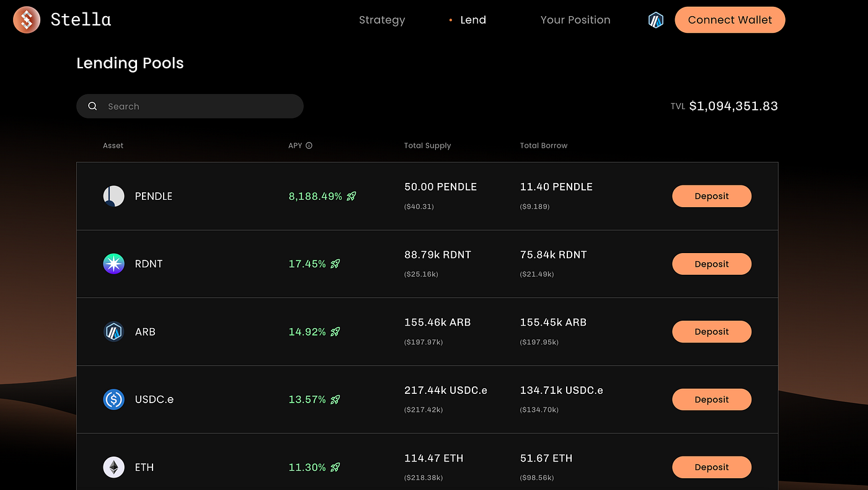Click the APY column header
Image resolution: width=868 pixels, height=490 pixels.
point(295,146)
